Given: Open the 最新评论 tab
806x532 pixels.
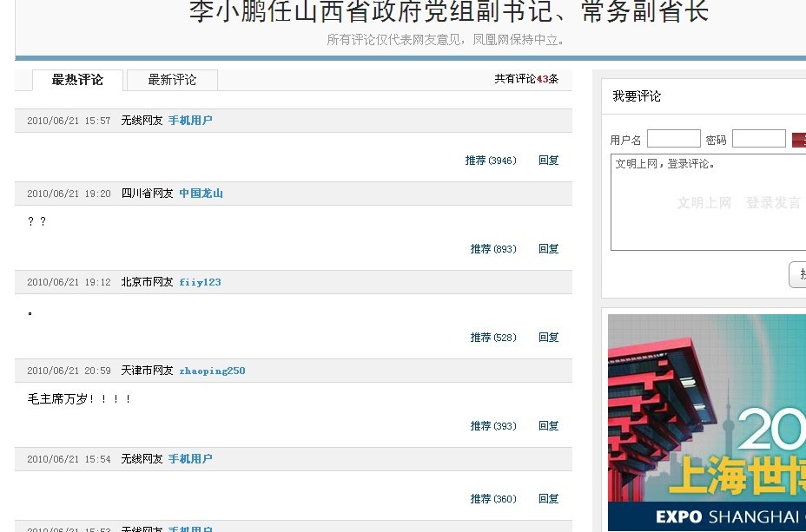Looking at the screenshot, I should tap(172, 80).
